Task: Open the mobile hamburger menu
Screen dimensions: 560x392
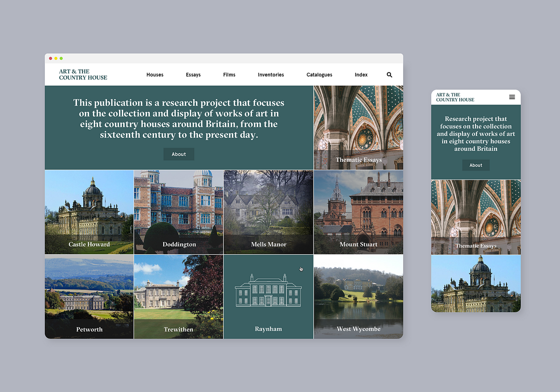Action: 512,97
